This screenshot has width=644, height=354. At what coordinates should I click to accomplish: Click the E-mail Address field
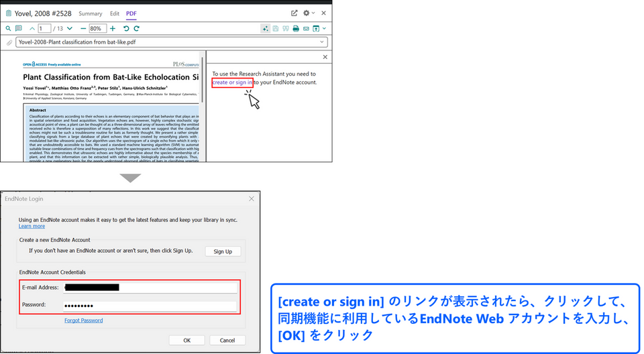[x=150, y=288]
